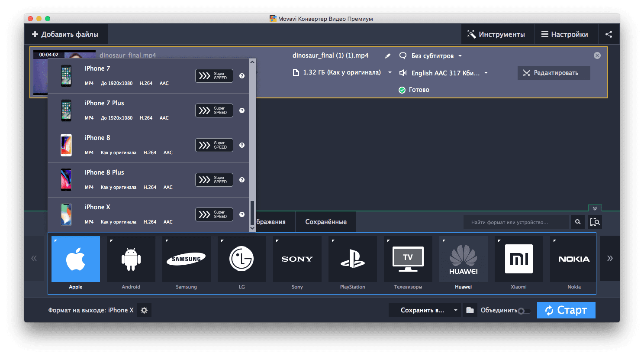Click the Формат на выходе: iPhone X label
This screenshot has height=357, width=644.
pyautogui.click(x=91, y=310)
